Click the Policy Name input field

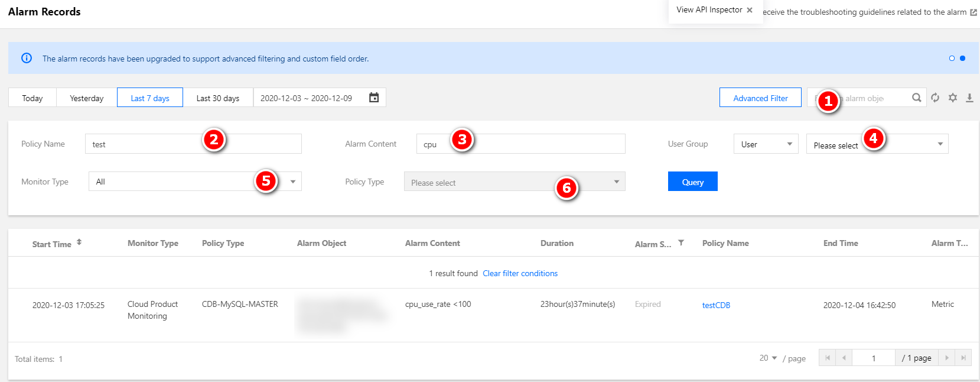(148, 144)
